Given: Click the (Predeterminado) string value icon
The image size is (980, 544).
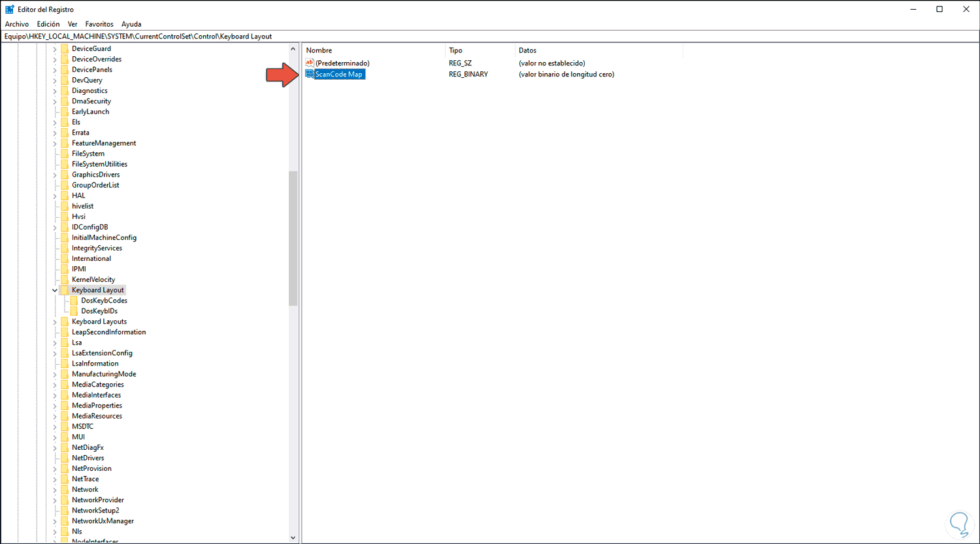Looking at the screenshot, I should 310,63.
